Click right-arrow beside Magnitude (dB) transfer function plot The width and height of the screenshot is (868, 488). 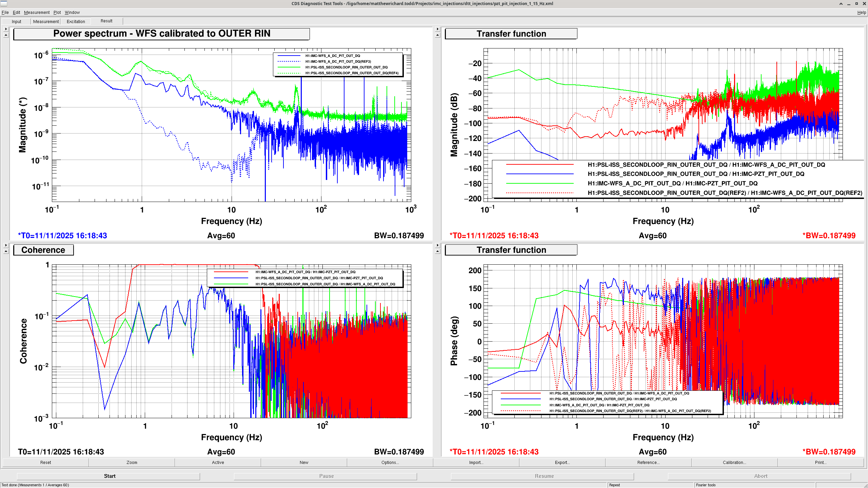tap(437, 29)
